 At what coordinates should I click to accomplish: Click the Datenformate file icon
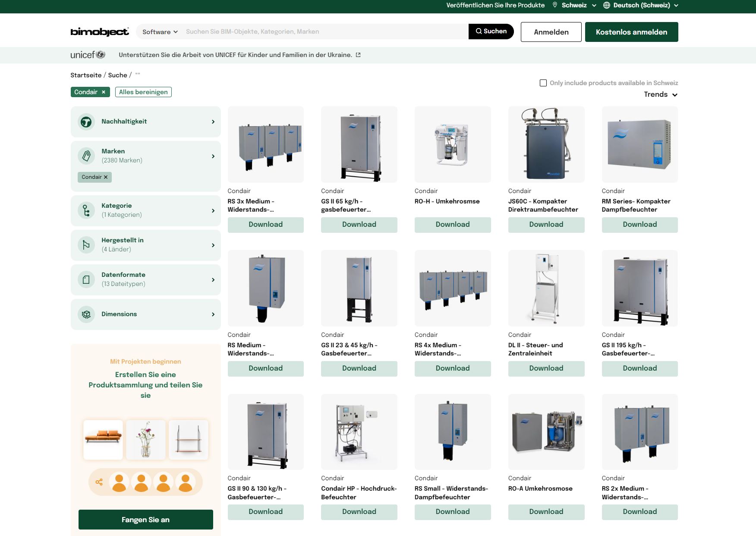[x=86, y=279]
